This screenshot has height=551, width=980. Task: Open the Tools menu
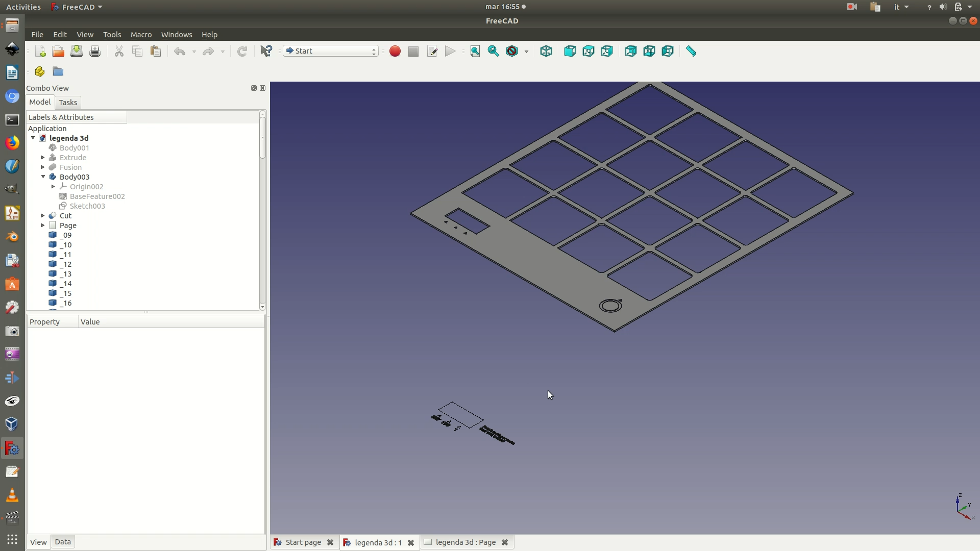point(112,35)
